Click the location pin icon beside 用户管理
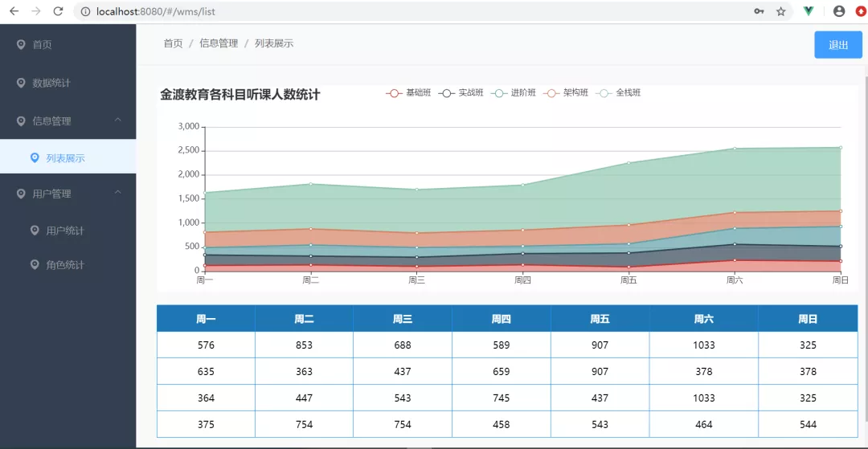This screenshot has height=449, width=868. click(21, 194)
